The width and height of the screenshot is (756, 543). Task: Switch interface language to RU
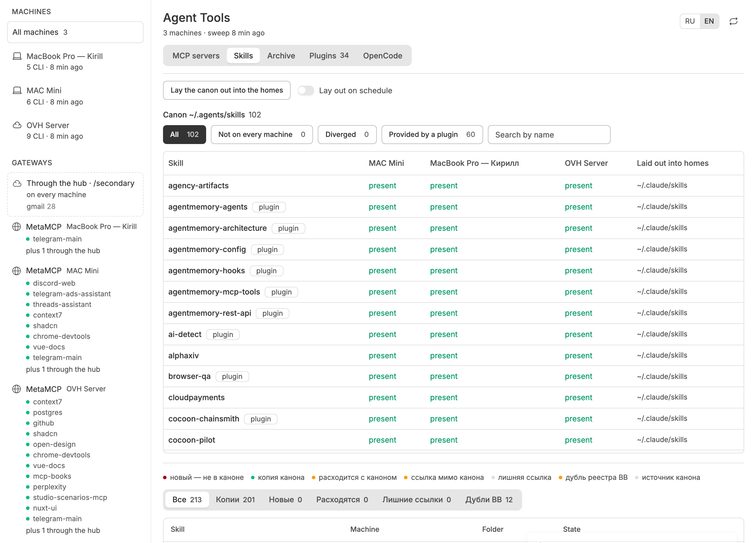pyautogui.click(x=690, y=21)
